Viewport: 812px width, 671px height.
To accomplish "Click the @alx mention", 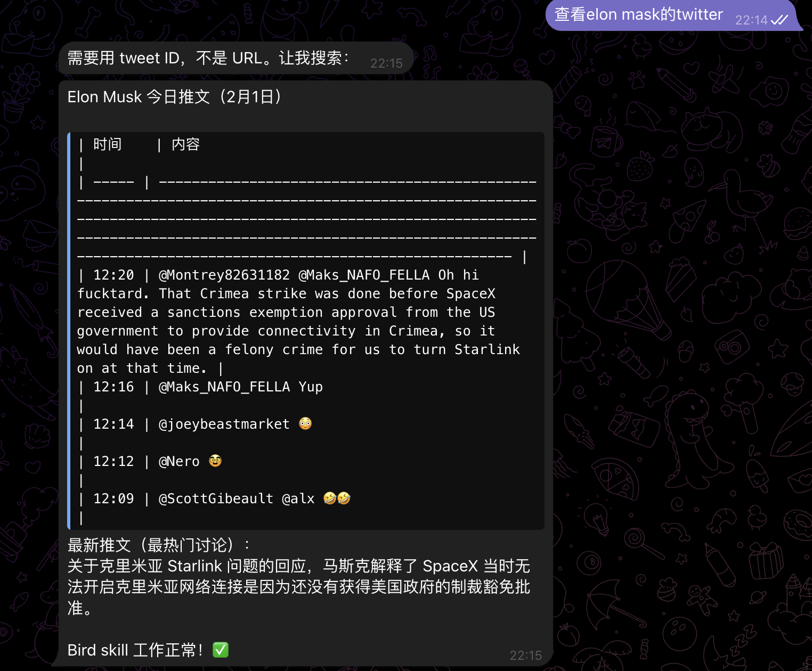I will [x=298, y=498].
